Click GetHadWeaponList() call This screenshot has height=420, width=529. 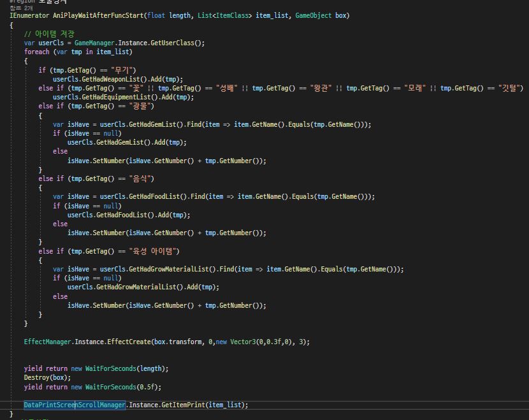pyautogui.click(x=114, y=79)
